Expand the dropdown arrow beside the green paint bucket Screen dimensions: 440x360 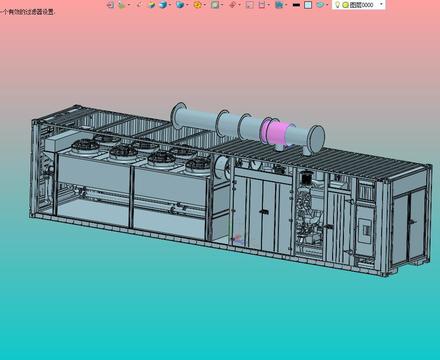[129, 5]
